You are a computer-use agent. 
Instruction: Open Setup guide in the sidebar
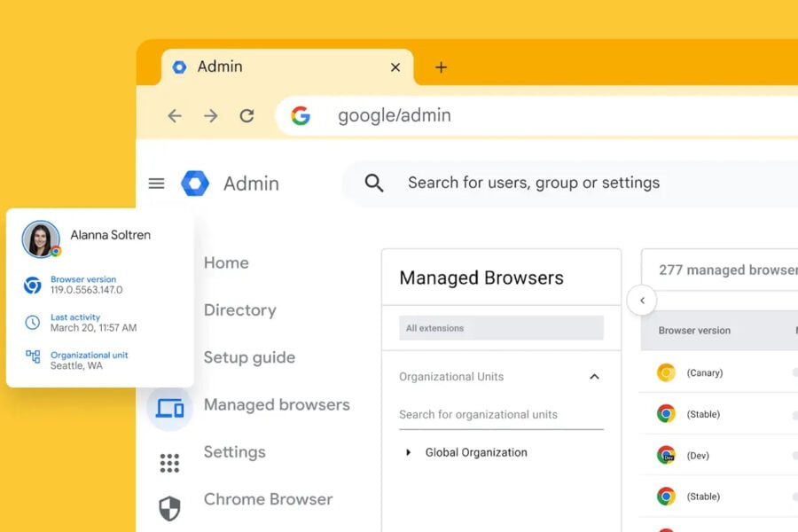pyautogui.click(x=249, y=357)
